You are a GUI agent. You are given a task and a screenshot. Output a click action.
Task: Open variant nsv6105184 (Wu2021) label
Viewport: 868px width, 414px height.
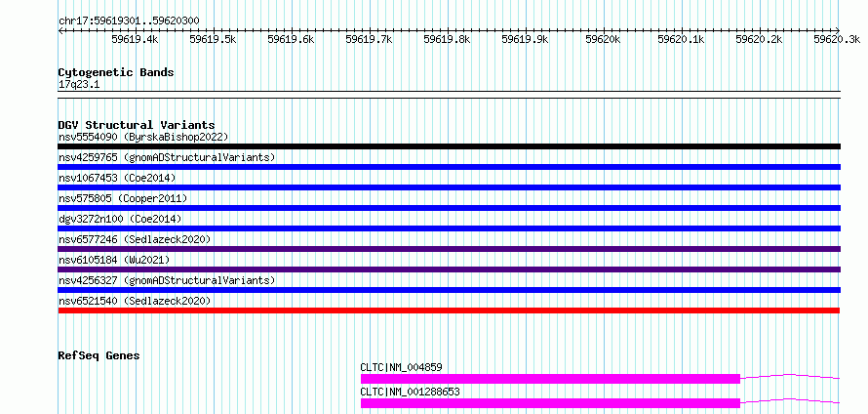click(114, 260)
